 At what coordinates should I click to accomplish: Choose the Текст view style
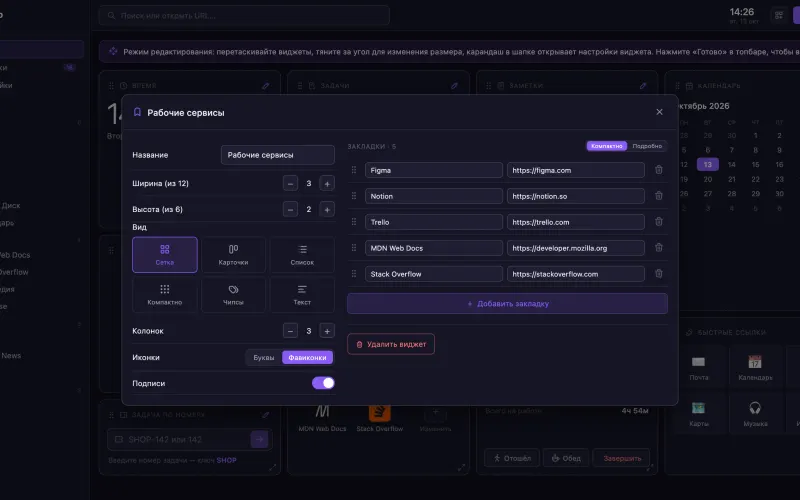click(302, 294)
